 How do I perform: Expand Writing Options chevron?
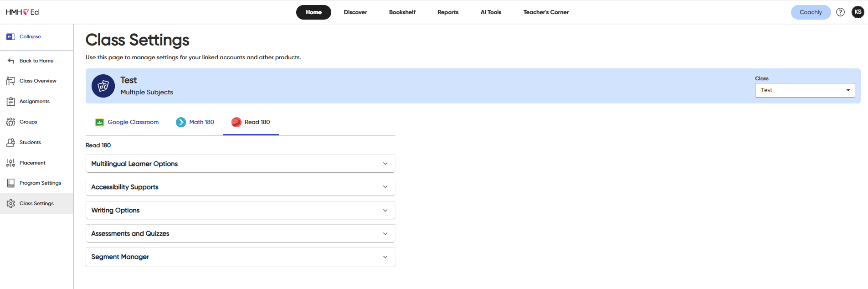point(385,210)
